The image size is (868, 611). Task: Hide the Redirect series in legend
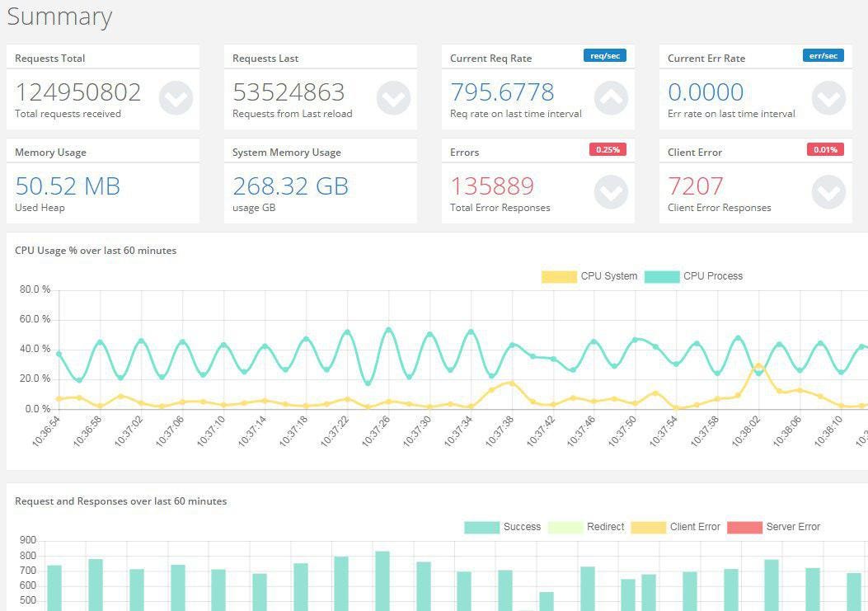point(586,527)
